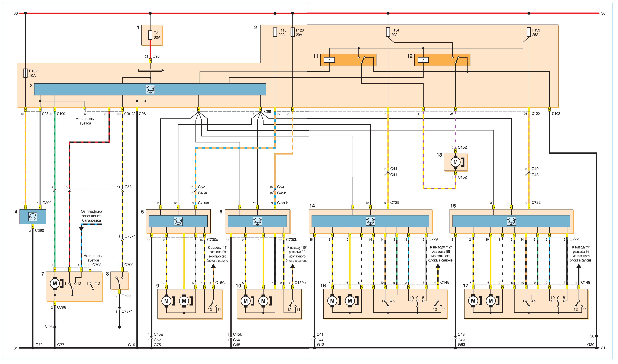This screenshot has width=618, height=364.
Task: Click the F118 20A fuse symbol
Action: pos(275,32)
